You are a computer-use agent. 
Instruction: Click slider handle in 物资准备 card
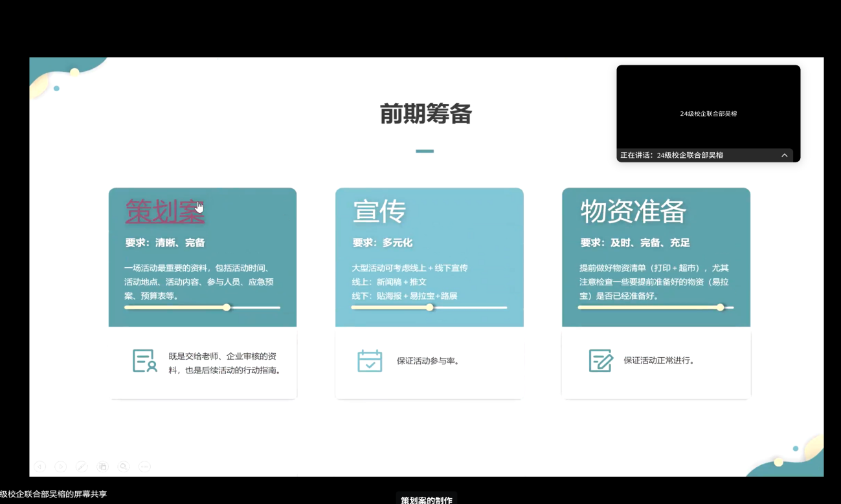(720, 307)
